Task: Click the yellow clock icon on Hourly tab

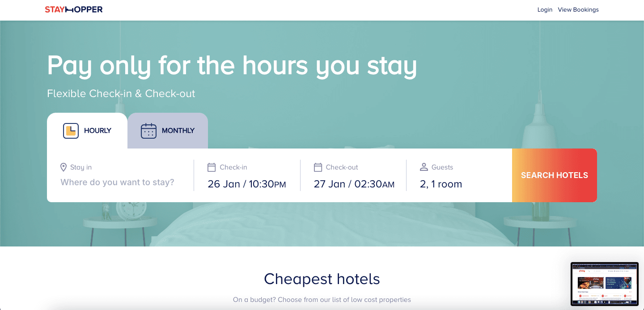Action: pos(71,131)
